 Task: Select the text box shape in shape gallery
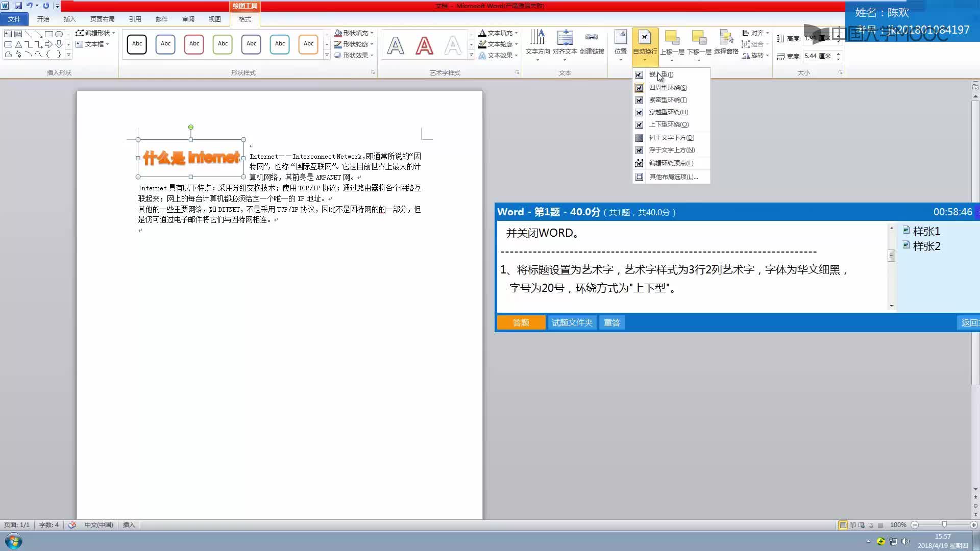pos(8,34)
